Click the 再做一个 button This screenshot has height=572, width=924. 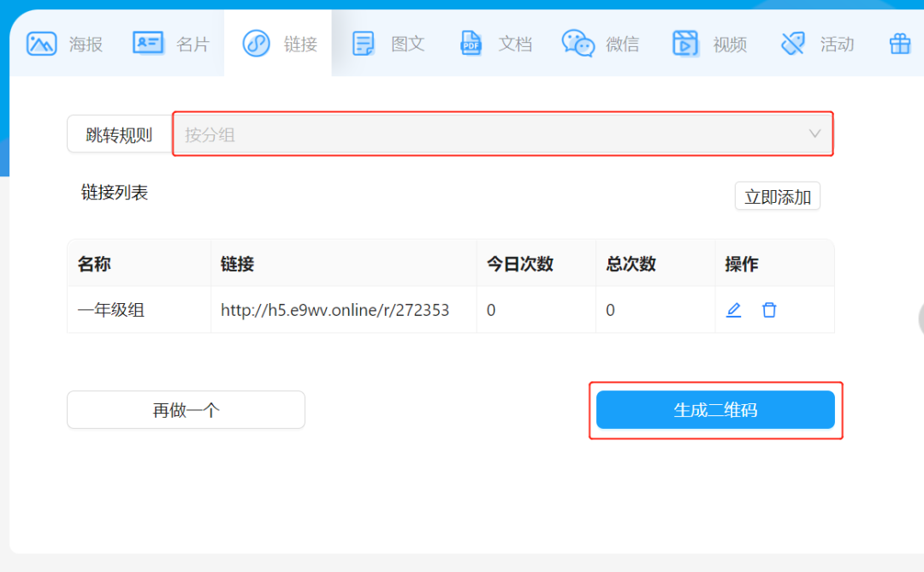coord(186,410)
